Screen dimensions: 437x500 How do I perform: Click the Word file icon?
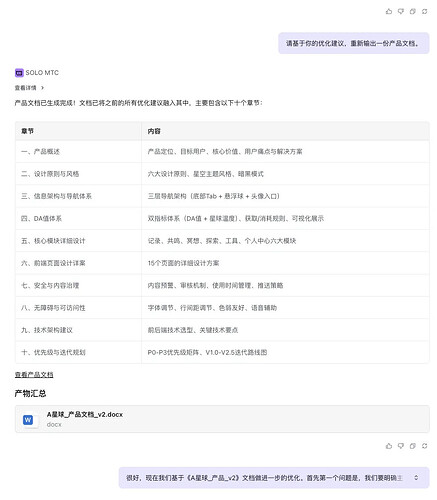[28, 420]
